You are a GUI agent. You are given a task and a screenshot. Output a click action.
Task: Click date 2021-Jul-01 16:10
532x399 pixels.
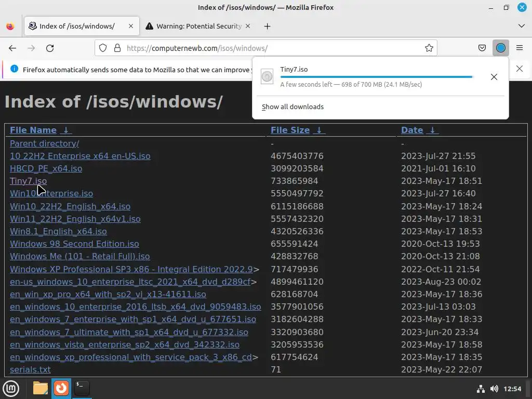[438, 169]
